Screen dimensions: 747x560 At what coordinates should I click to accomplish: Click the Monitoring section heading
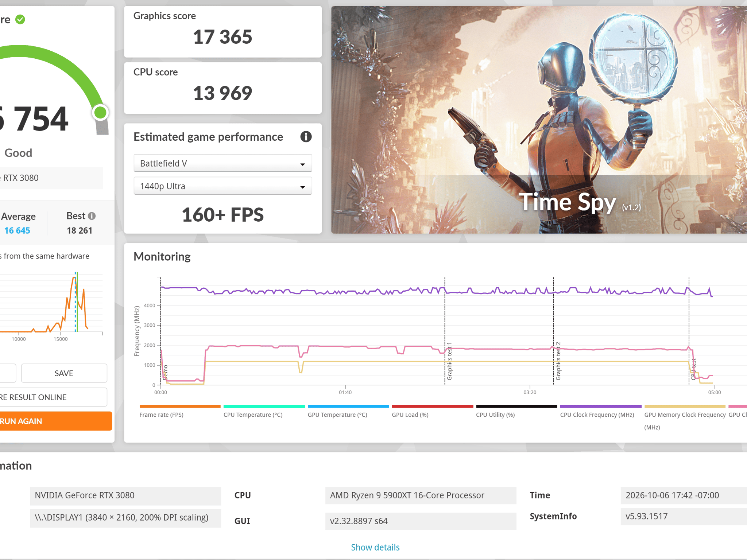click(162, 257)
